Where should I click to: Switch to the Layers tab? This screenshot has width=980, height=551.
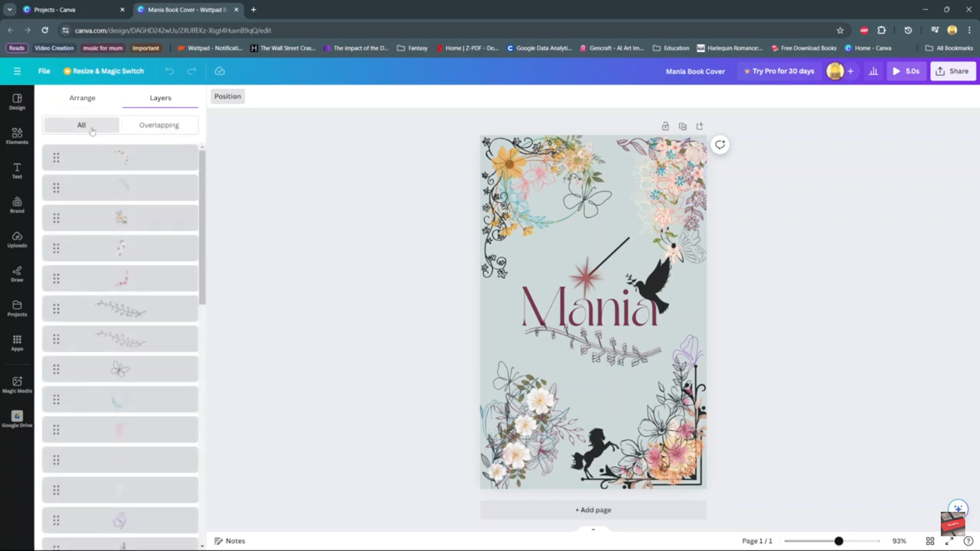[x=160, y=98]
